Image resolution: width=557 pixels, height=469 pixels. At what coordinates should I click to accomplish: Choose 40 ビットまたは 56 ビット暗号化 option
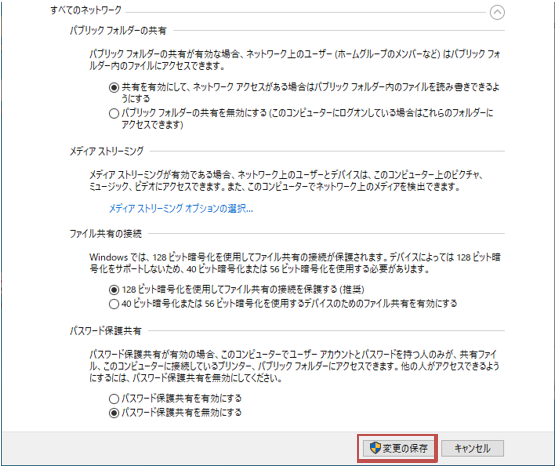click(114, 304)
